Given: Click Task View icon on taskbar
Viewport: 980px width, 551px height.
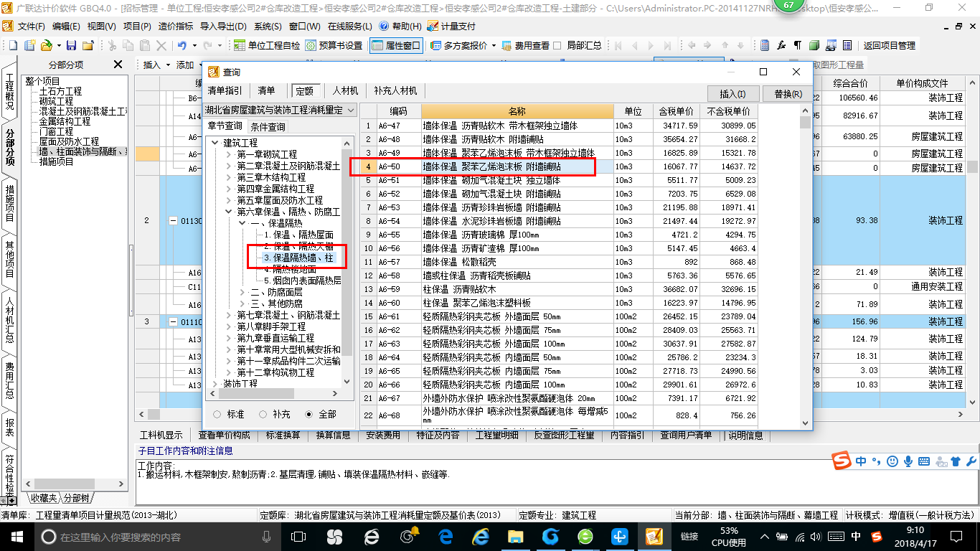Looking at the screenshot, I should pyautogui.click(x=298, y=536).
